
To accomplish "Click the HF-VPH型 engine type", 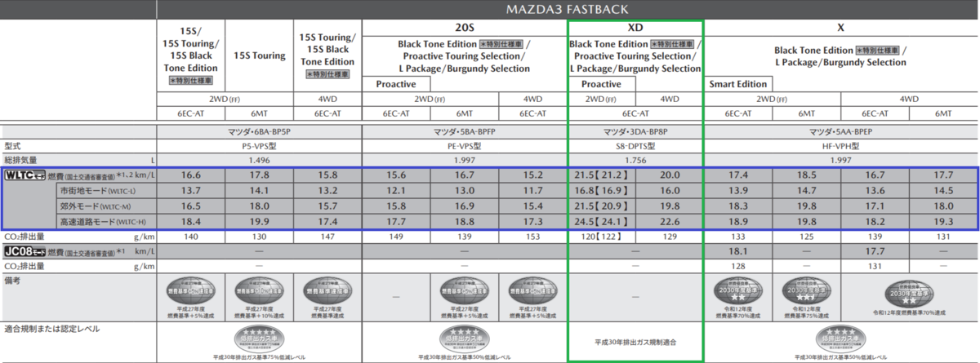I will (x=840, y=146).
